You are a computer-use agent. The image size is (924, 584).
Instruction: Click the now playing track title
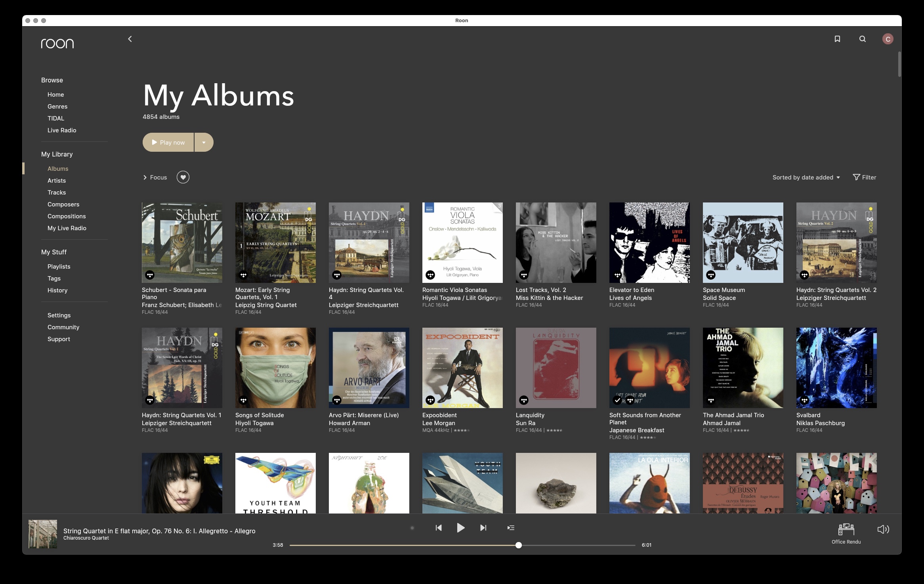(x=159, y=531)
